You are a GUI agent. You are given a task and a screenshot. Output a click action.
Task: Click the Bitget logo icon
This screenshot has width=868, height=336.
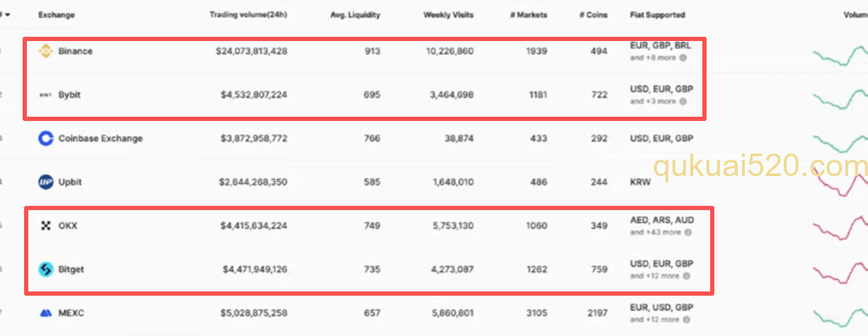click(x=45, y=270)
